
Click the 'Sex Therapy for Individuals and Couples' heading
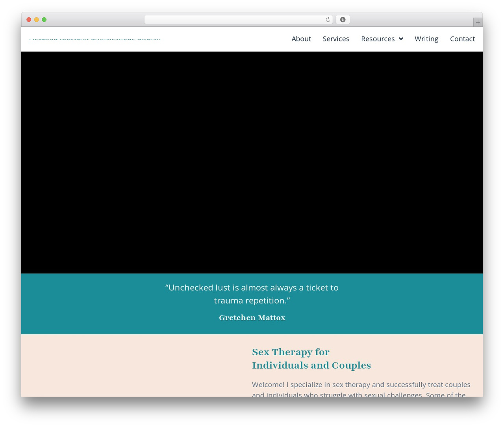(x=311, y=358)
